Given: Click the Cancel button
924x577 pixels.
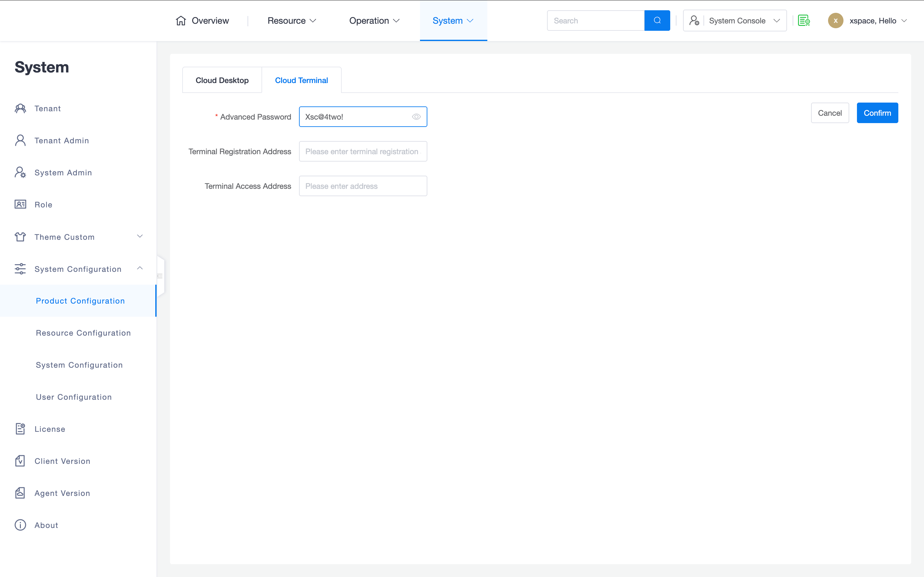Looking at the screenshot, I should (830, 113).
